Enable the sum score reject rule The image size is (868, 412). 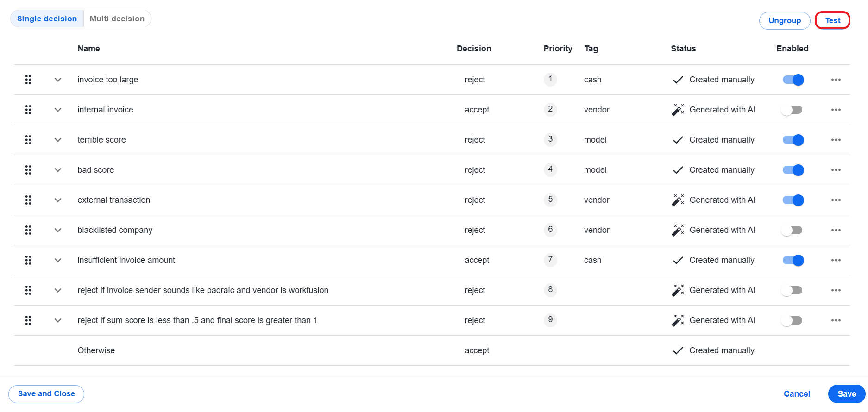792,320
